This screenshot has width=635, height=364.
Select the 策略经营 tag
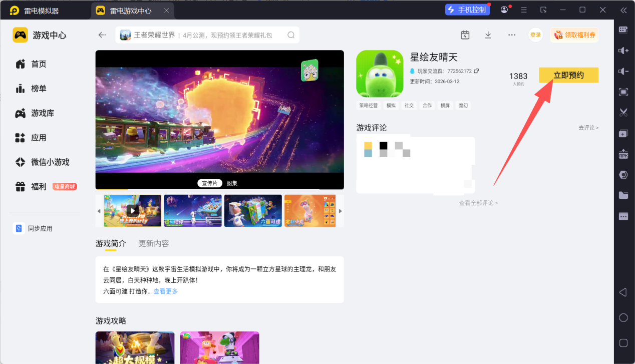tap(369, 106)
